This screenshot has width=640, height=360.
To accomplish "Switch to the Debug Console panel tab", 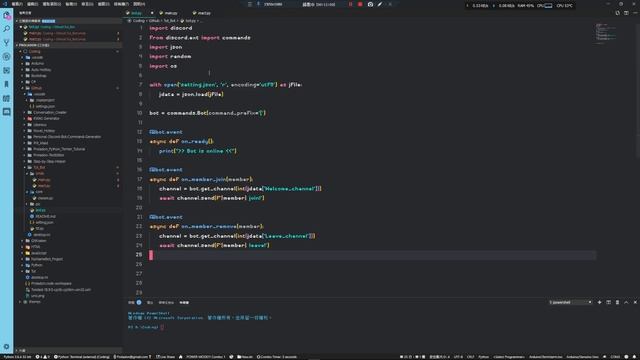I will click(166, 302).
